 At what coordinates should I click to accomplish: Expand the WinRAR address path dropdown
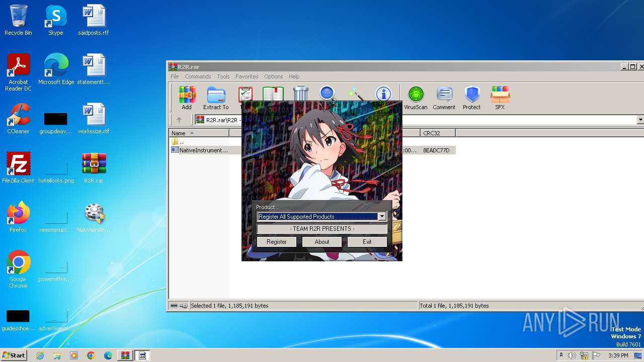tap(640, 120)
